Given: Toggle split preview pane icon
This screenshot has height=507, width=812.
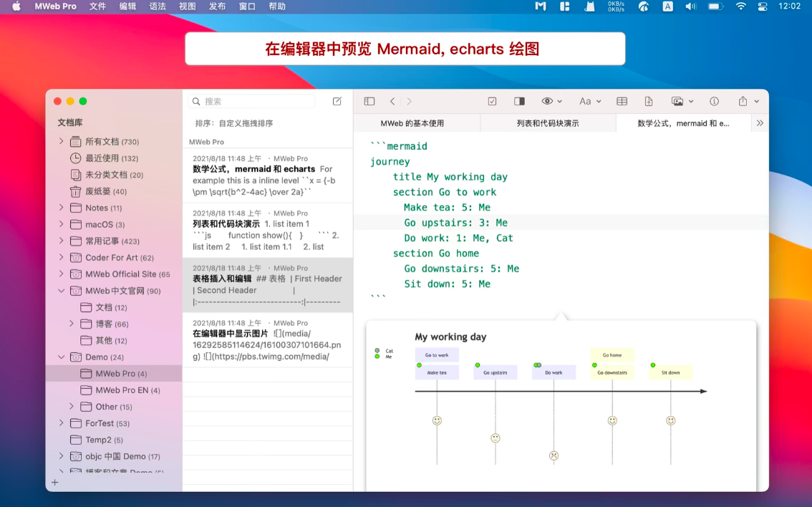Looking at the screenshot, I should pyautogui.click(x=519, y=102).
